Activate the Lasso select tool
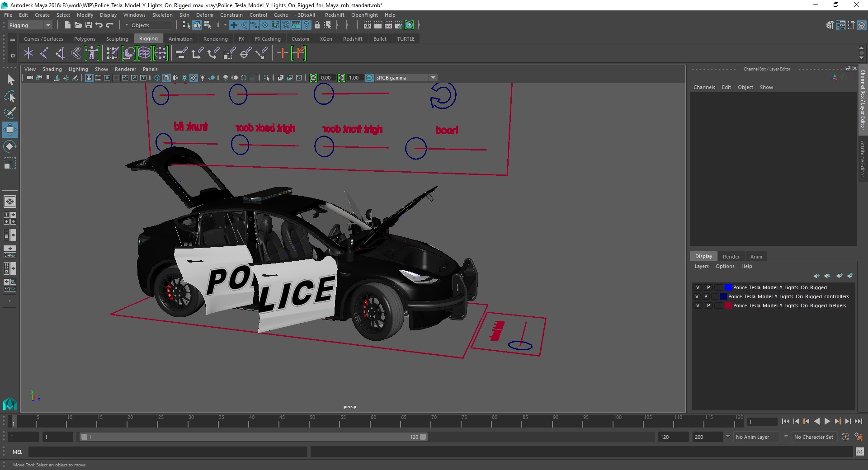 pyautogui.click(x=10, y=97)
